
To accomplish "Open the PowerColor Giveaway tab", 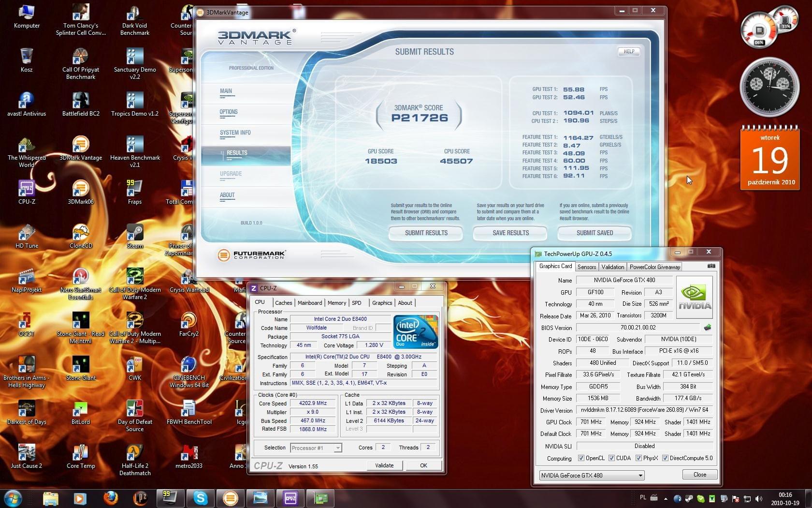I will click(x=654, y=267).
